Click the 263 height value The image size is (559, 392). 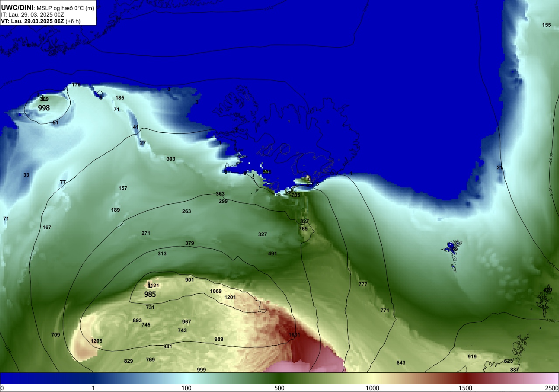point(186,211)
